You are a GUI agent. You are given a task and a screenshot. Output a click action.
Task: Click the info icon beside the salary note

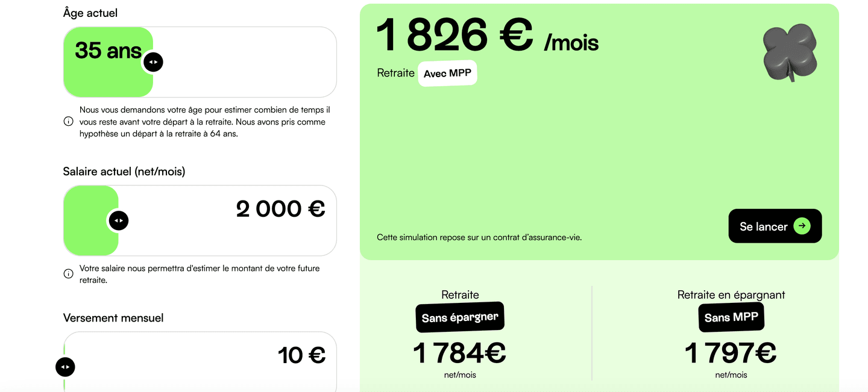[x=68, y=274]
